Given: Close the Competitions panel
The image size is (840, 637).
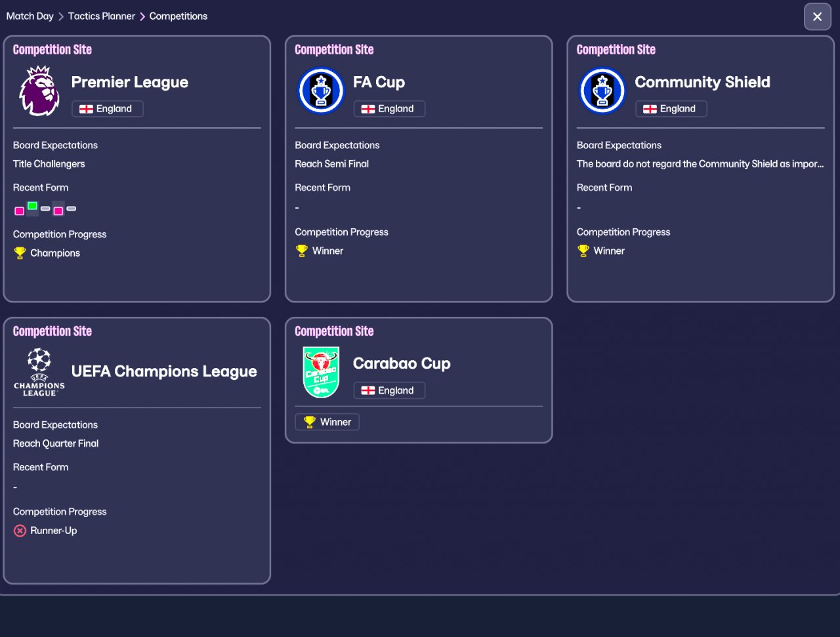Looking at the screenshot, I should pyautogui.click(x=817, y=17).
